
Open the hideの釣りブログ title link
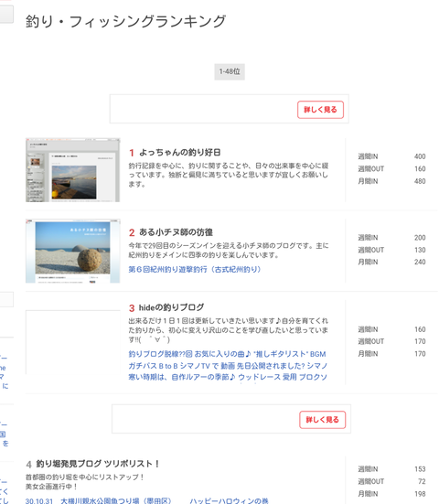coord(171,307)
